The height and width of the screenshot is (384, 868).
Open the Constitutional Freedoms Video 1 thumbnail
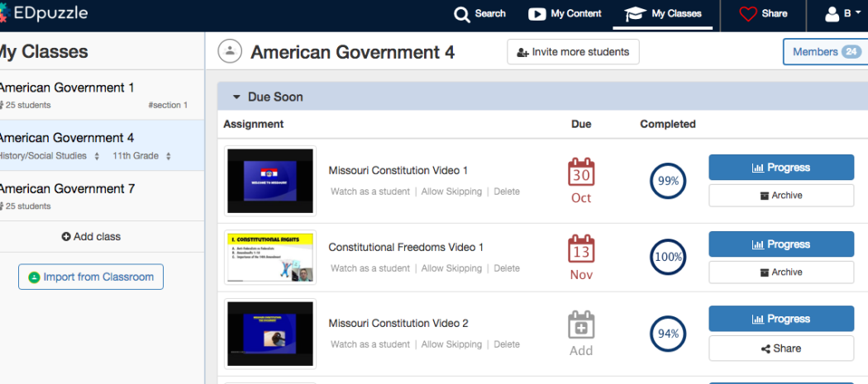[x=270, y=258]
